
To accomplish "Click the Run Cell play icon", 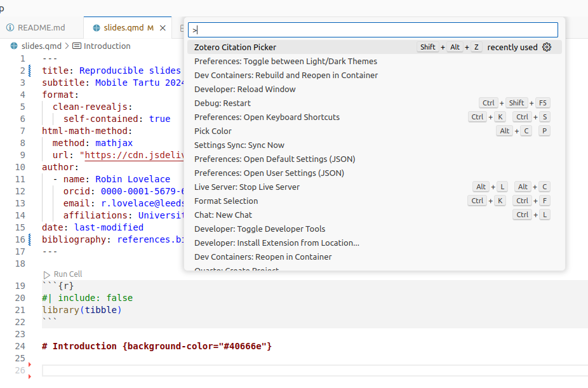I will click(x=46, y=274).
